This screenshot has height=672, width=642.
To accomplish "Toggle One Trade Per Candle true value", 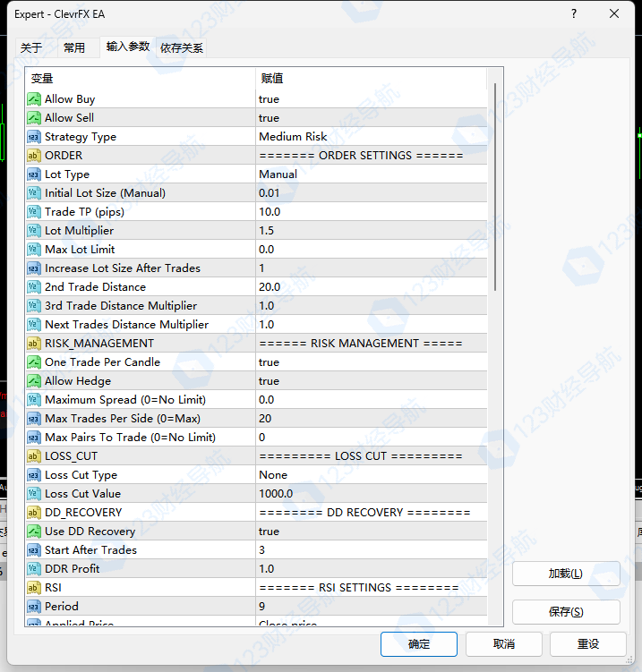I will (372, 362).
